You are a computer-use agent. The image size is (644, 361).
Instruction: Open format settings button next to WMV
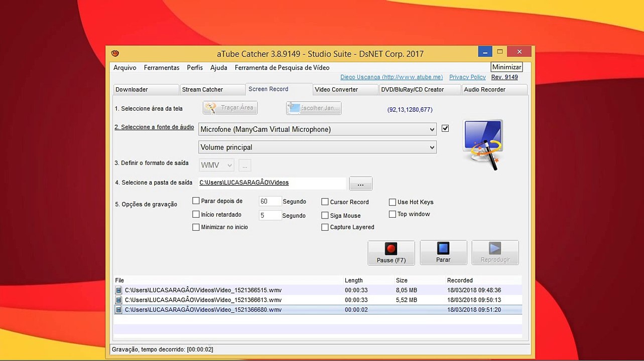coord(245,165)
